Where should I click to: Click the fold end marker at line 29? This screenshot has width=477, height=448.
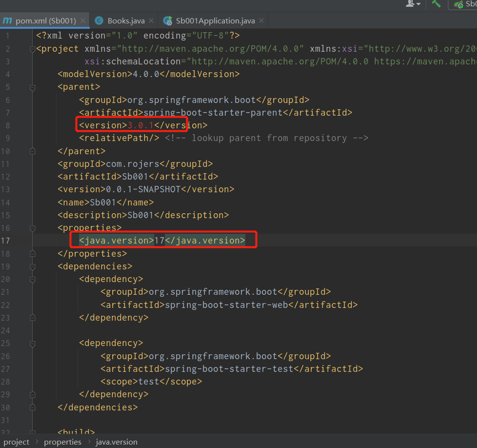pos(33,394)
